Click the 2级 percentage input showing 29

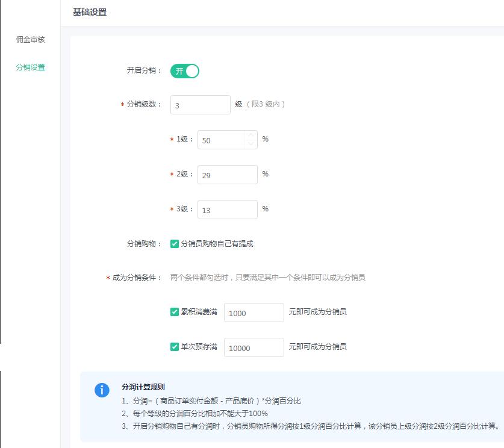(227, 175)
